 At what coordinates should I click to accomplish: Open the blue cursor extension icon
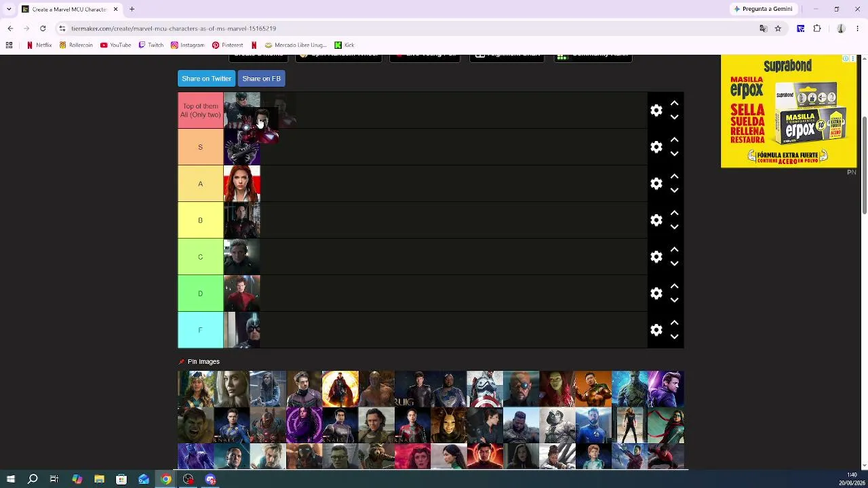tap(801, 28)
